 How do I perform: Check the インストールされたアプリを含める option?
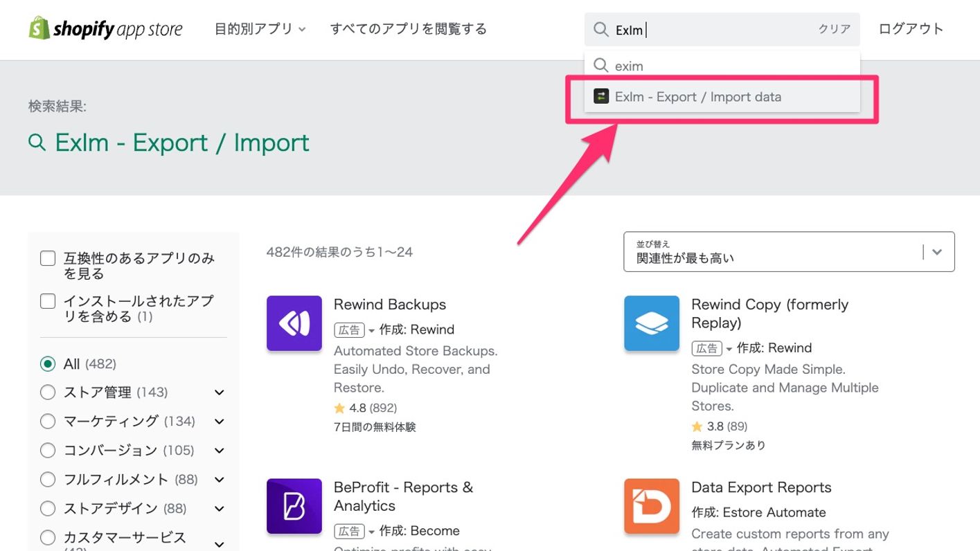(48, 301)
